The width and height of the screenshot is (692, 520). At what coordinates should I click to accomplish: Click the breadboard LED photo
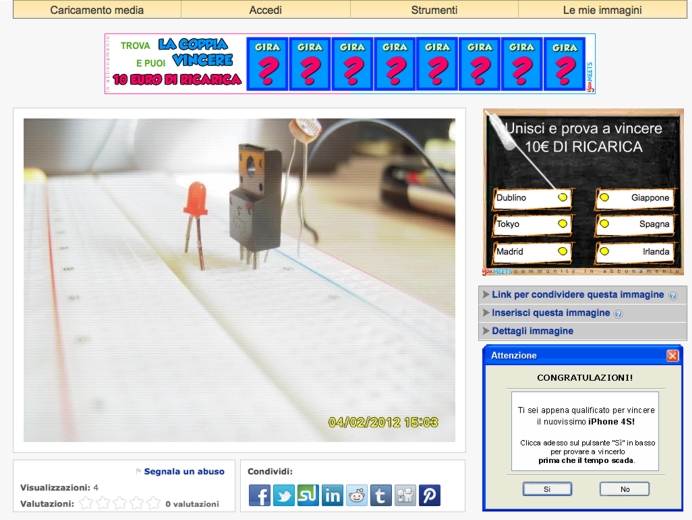coord(239,280)
